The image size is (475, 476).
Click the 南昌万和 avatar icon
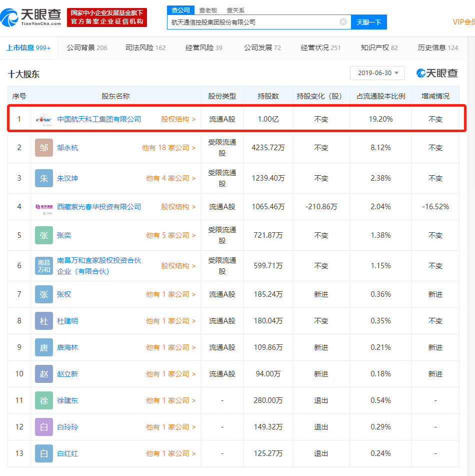(x=44, y=266)
